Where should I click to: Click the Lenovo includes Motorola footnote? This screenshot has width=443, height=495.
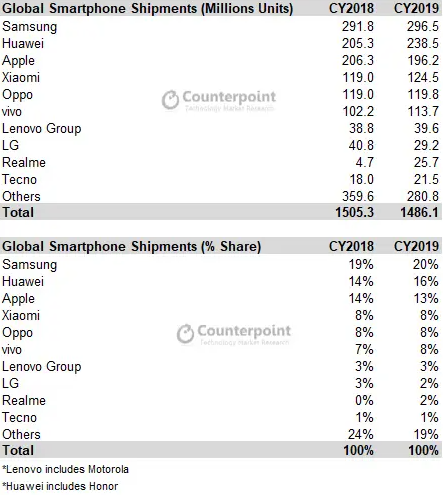(x=65, y=469)
